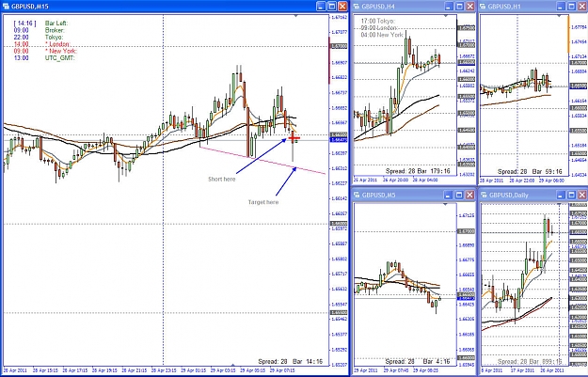The width and height of the screenshot is (588, 377).
Task: Click the chart icon in GBPUSD,H1 title bar
Action: pyautogui.click(x=483, y=6)
